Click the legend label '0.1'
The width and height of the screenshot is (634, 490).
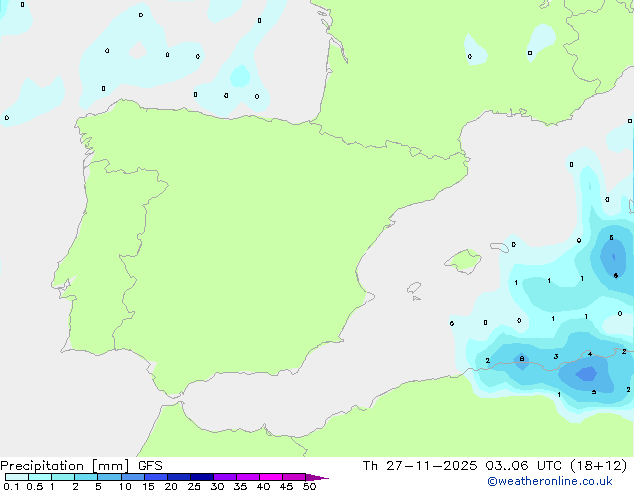(x=11, y=486)
